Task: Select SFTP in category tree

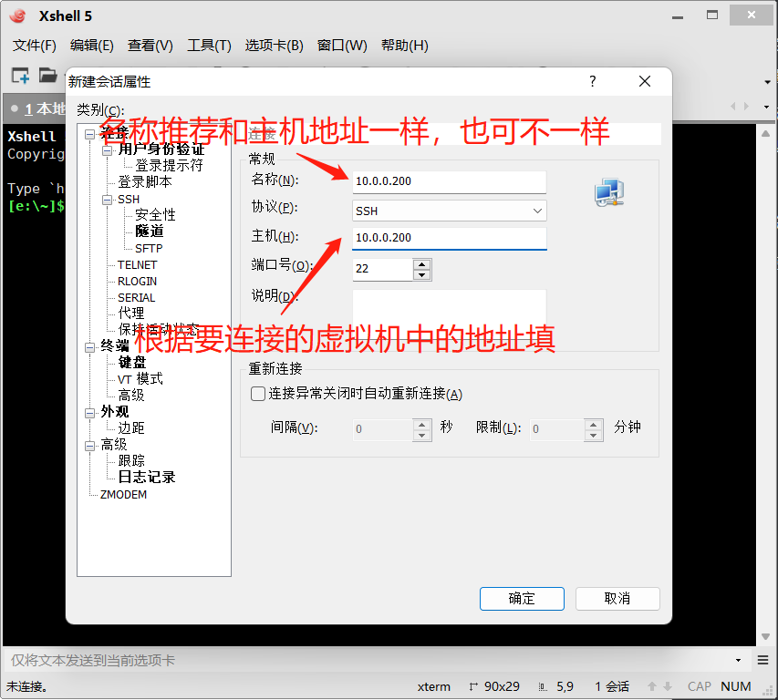Action: [x=149, y=248]
